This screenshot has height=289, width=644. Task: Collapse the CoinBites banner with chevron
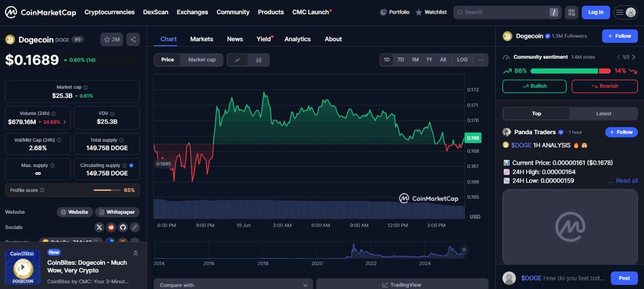(x=136, y=253)
